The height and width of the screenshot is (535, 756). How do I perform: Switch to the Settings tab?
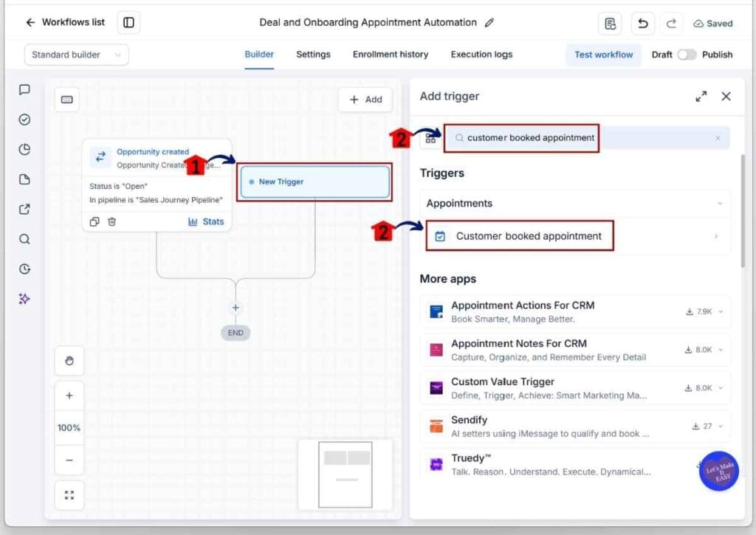[x=313, y=55]
